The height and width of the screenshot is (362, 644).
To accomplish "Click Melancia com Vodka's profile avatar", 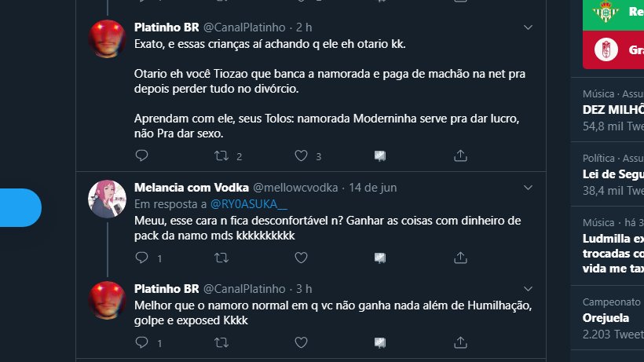I will 107,199.
